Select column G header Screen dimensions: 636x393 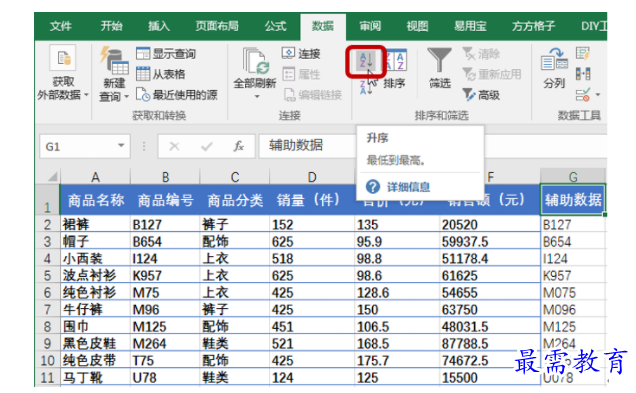573,177
